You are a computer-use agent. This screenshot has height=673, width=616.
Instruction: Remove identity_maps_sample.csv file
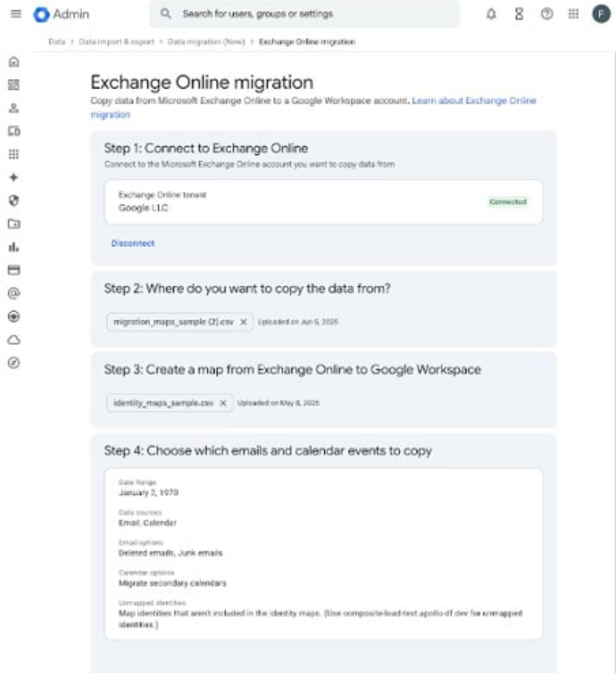point(223,403)
